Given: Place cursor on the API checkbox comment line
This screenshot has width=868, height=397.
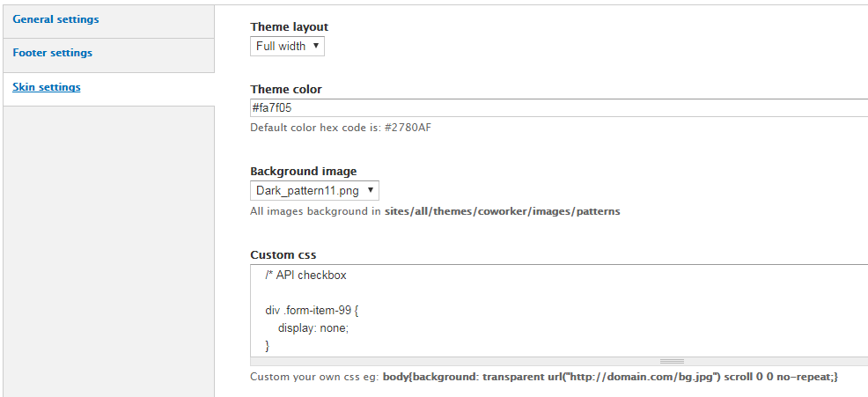Looking at the screenshot, I should [x=305, y=276].
